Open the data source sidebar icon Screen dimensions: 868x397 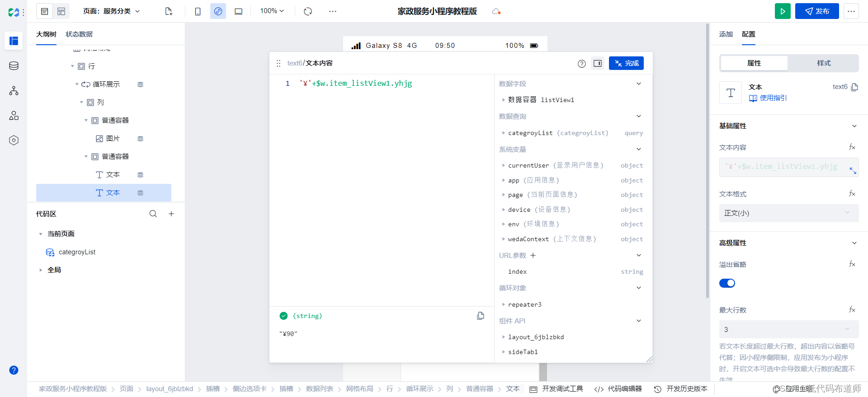point(14,66)
